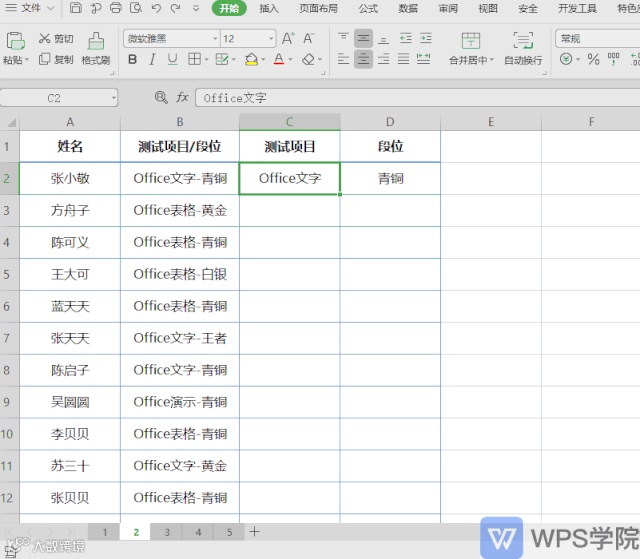Increase font size with the A+ icon
Image resolution: width=640 pixels, height=559 pixels.
click(288, 38)
